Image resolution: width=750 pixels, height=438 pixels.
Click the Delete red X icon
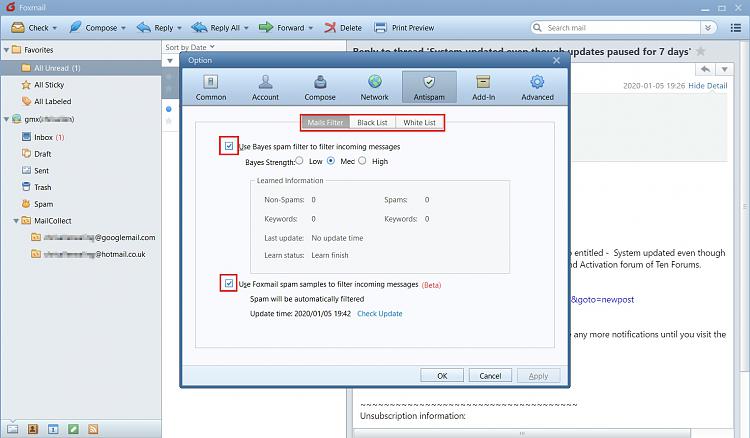coord(330,28)
